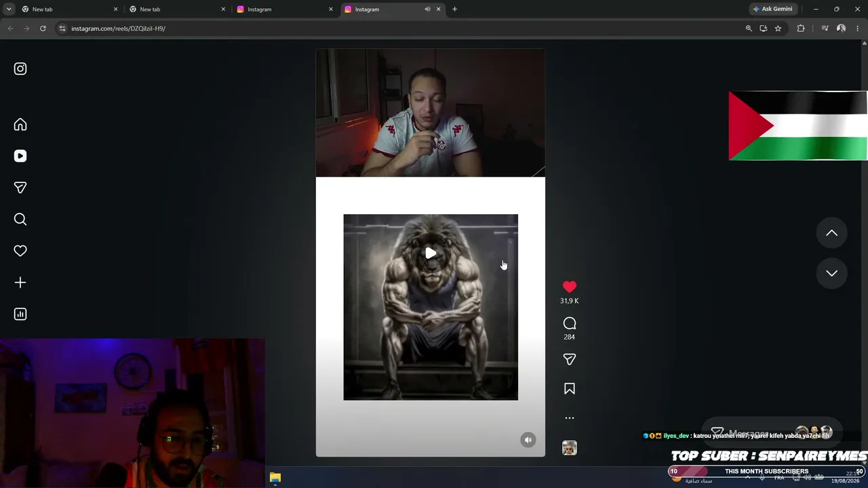
Task: Open the page zoom control
Action: point(749,28)
